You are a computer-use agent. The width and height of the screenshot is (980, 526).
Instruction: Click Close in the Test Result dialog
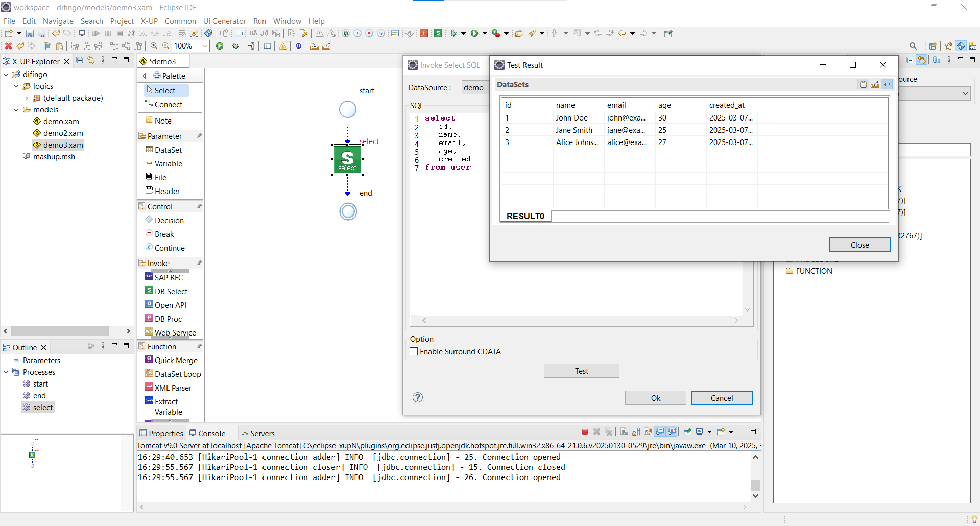(x=859, y=245)
